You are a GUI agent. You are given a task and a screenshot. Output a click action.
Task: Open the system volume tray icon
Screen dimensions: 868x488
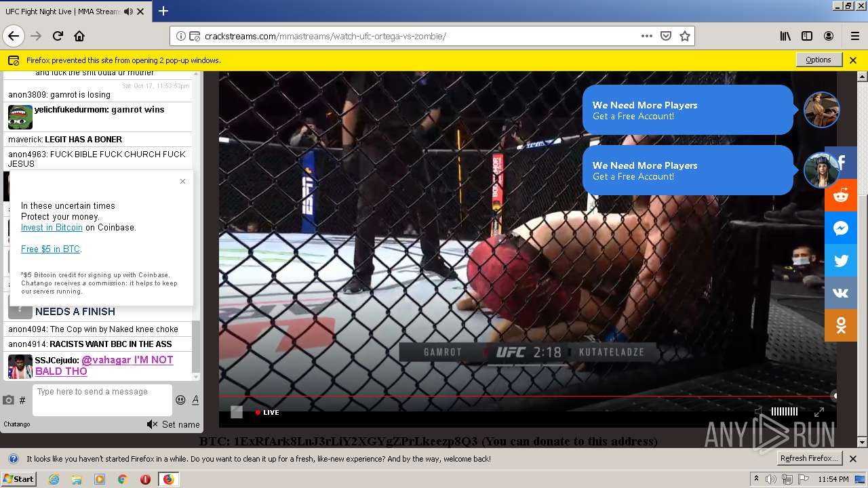pos(771,479)
